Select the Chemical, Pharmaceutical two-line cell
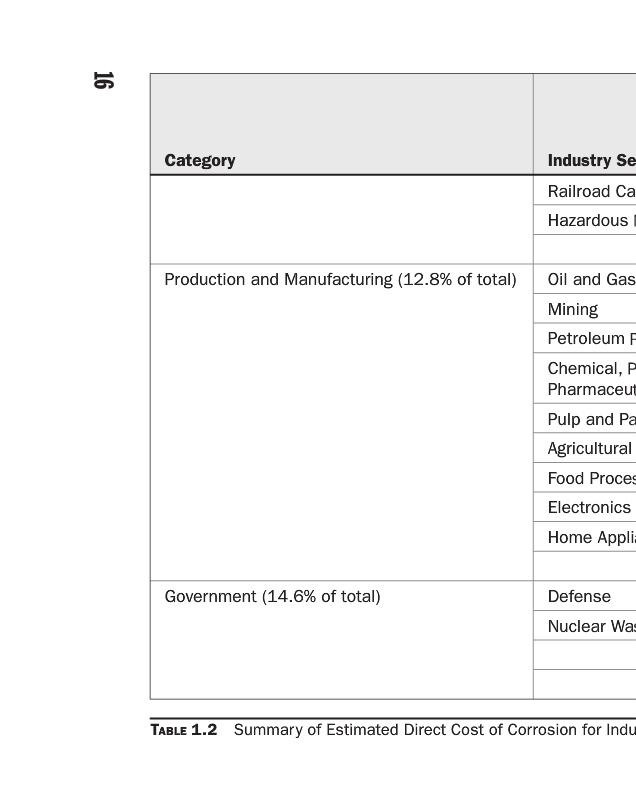 [x=591, y=379]
